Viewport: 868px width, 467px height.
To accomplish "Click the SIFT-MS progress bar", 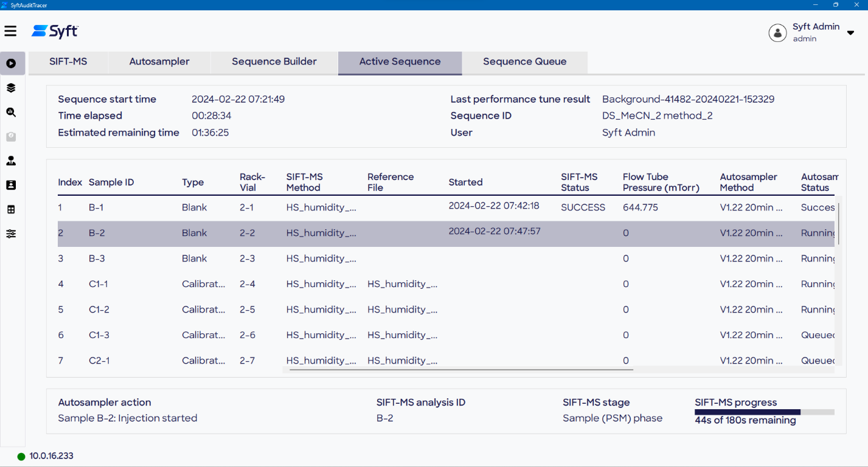I will (764, 412).
